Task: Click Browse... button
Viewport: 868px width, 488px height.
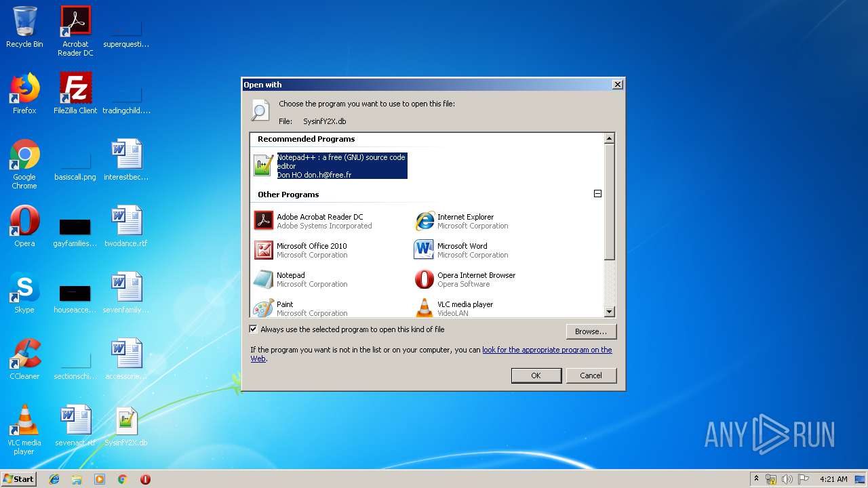Action: pos(591,331)
